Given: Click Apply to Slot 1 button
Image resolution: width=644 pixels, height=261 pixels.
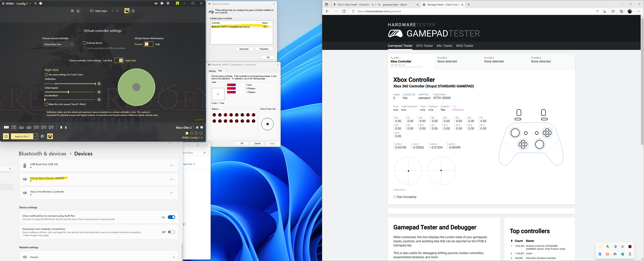Looking at the screenshot, I should click(x=22, y=136).
